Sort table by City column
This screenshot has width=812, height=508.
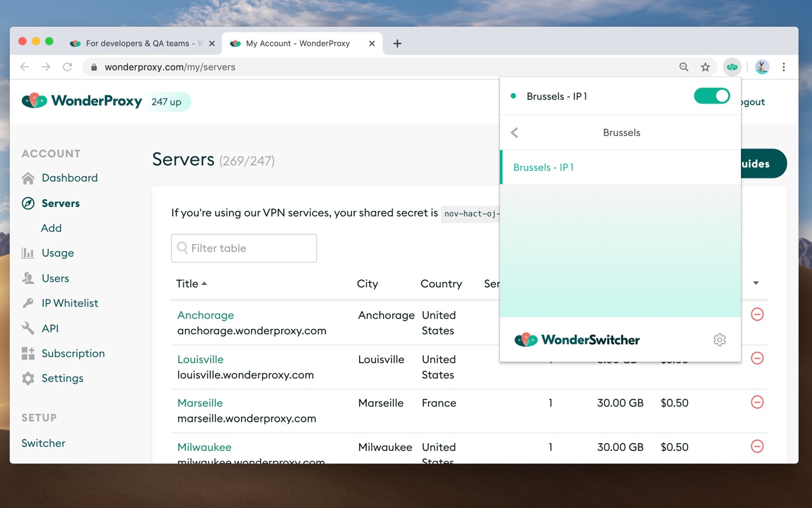coord(367,284)
